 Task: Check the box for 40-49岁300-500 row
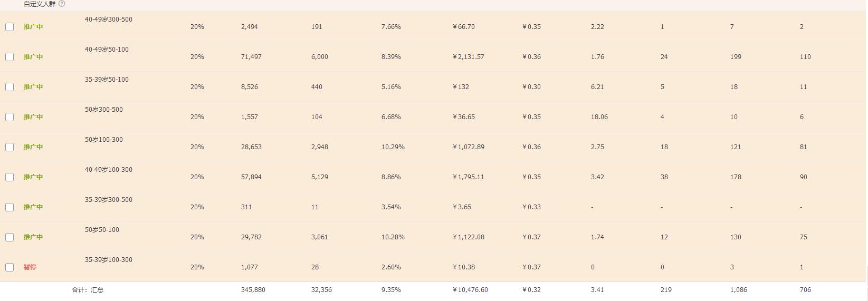coord(9,27)
